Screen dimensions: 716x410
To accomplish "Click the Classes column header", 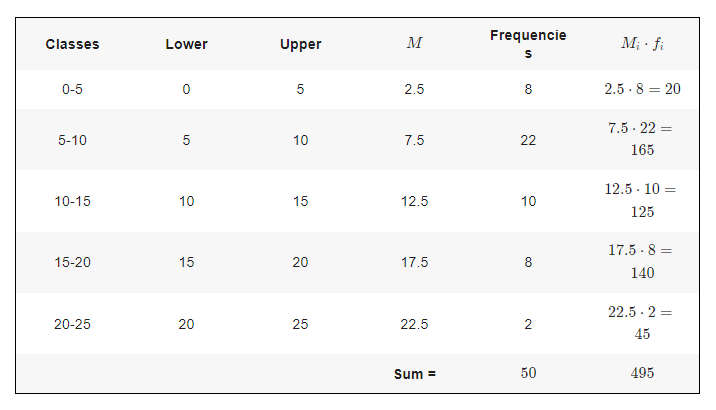I will (72, 45).
